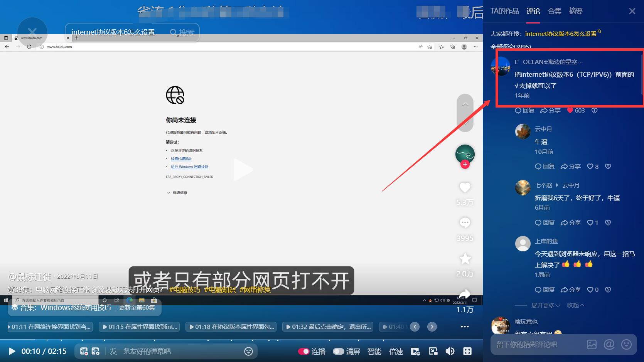Seek on the video progress bar
This screenshot has height=362, width=644.
click(241, 340)
